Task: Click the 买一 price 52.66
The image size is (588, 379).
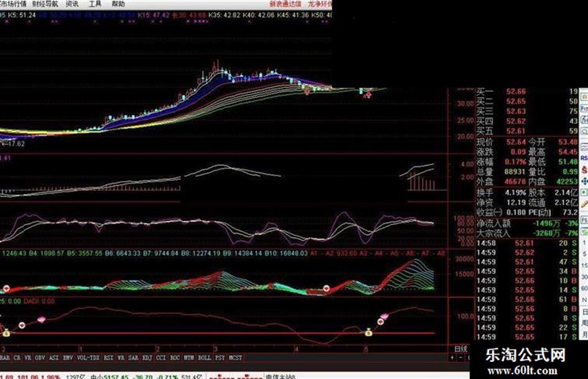Action: tap(516, 91)
